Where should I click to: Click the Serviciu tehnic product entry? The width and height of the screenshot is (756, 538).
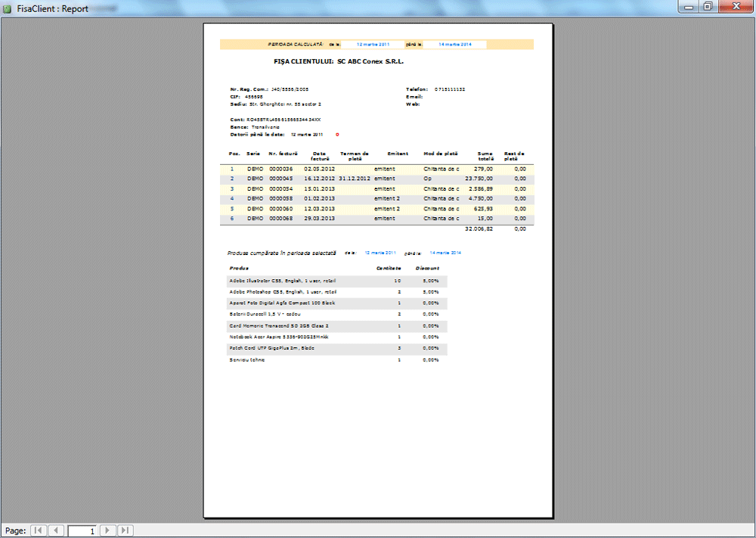247,359
